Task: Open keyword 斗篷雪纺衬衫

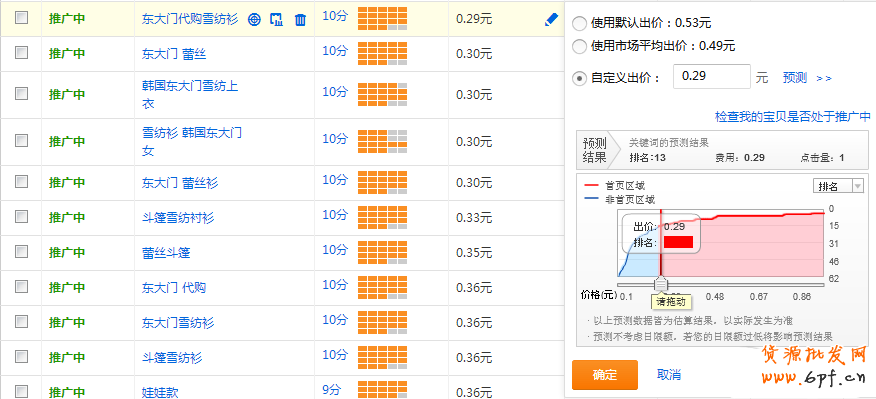Action: (x=178, y=218)
